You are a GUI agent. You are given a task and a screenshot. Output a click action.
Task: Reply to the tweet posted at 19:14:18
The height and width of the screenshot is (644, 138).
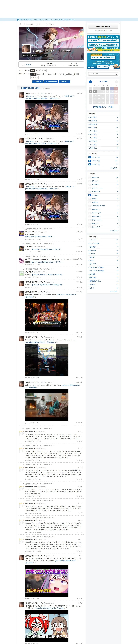point(77,134)
